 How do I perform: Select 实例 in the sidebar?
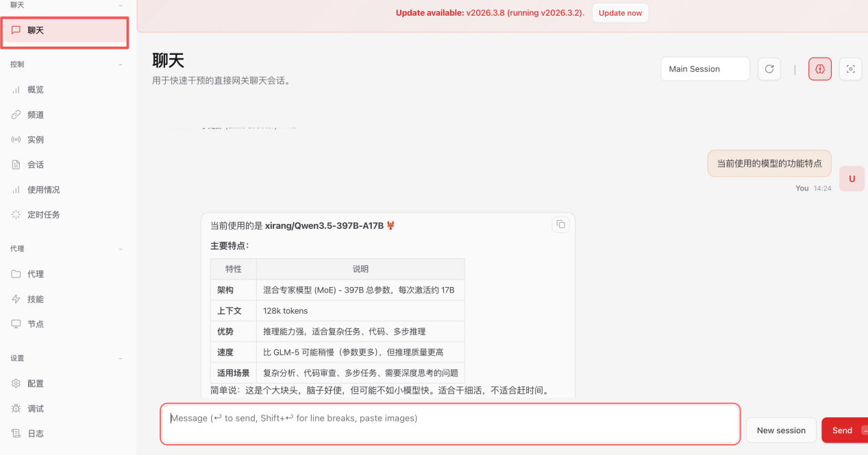pos(35,140)
